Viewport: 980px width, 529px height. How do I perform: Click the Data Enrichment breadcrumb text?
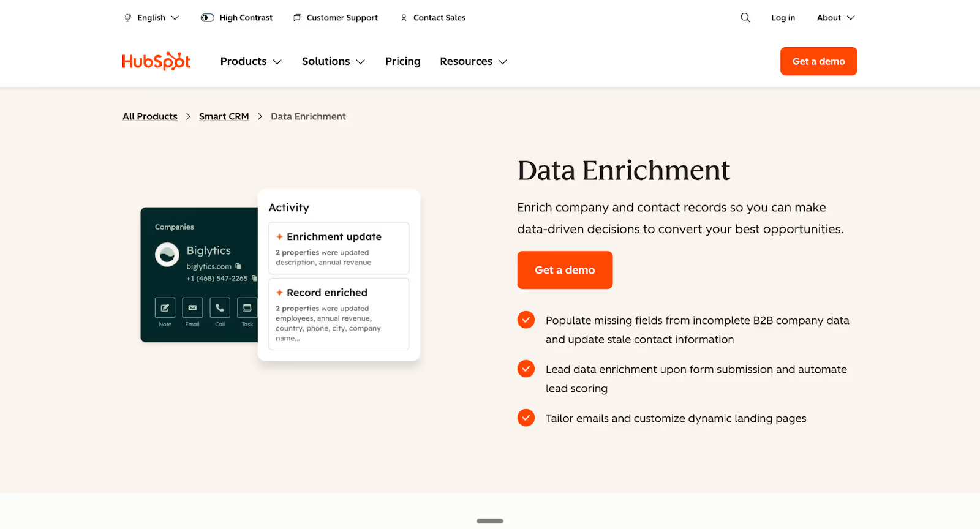(x=308, y=116)
